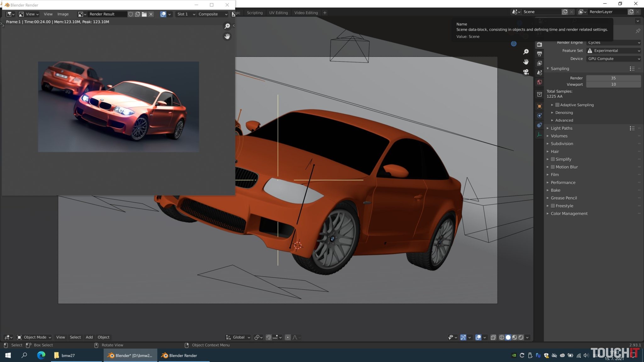Open folder icon next to Render Result
This screenshot has height=362, width=644.
(x=144, y=14)
